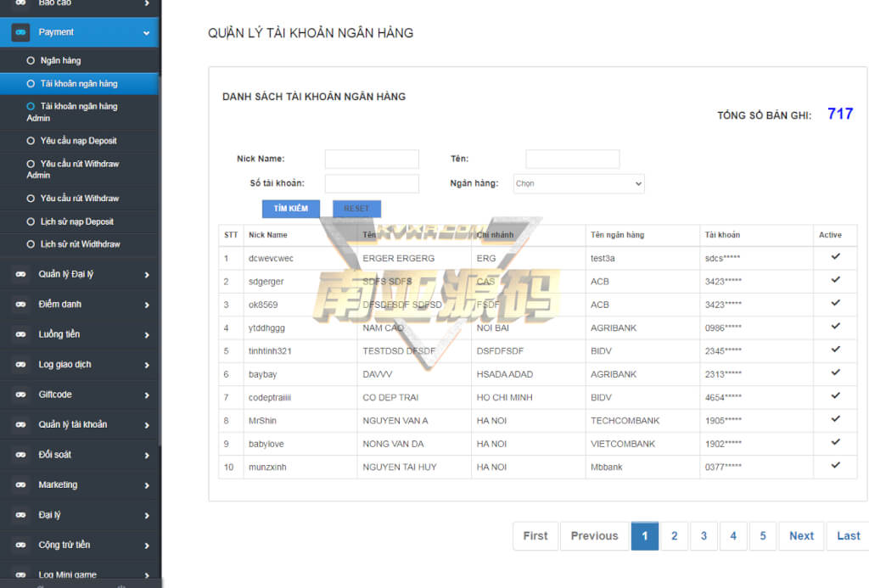Screen dimensions: 869x588
Task: Click the TÌM KIẾM search button
Action: 290,209
